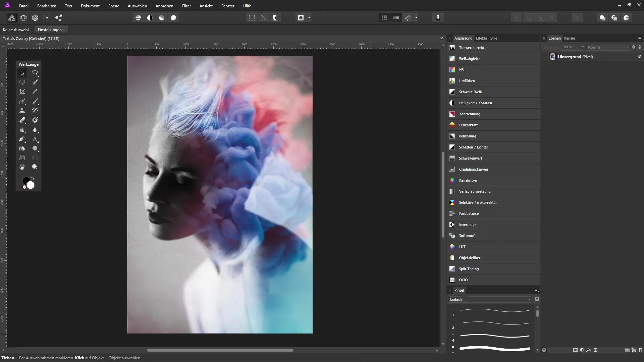Open layer effects fx in Ebenen panel

click(589, 350)
